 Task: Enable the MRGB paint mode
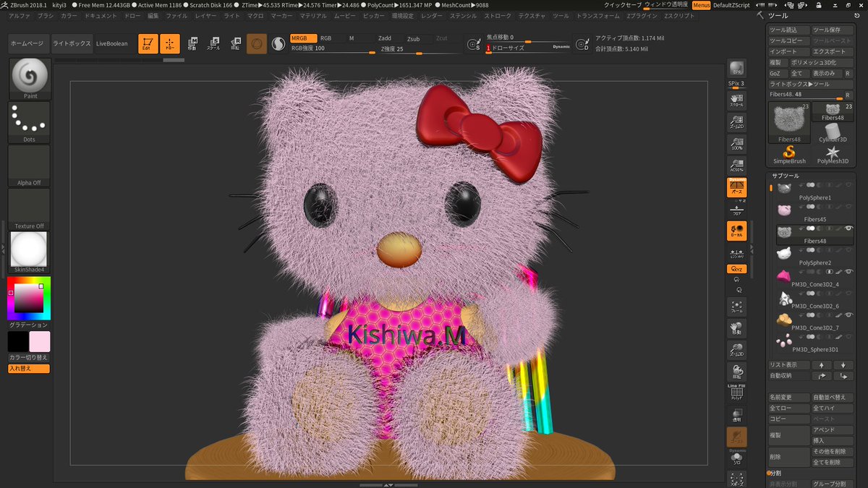(x=302, y=38)
